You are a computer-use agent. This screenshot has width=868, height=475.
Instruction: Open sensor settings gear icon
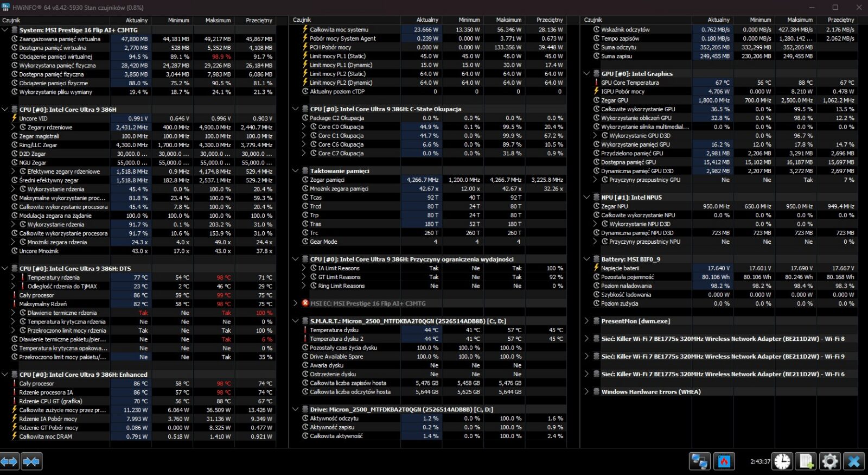tap(830, 461)
